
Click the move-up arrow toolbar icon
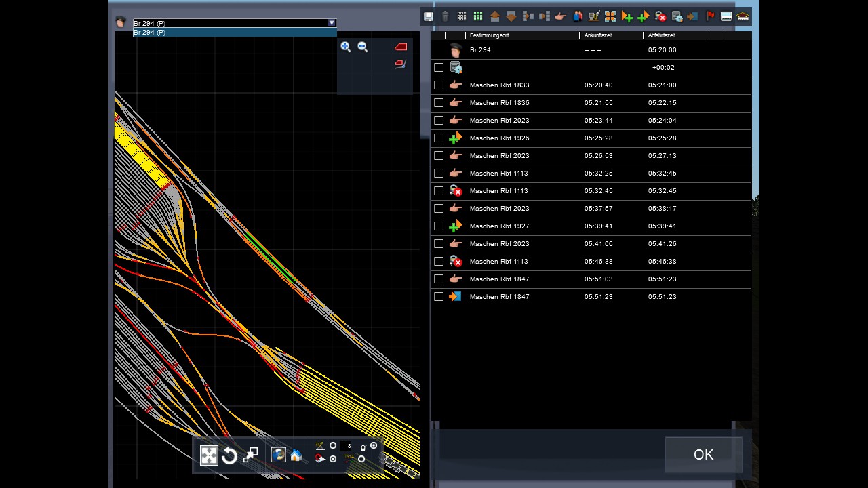point(494,16)
